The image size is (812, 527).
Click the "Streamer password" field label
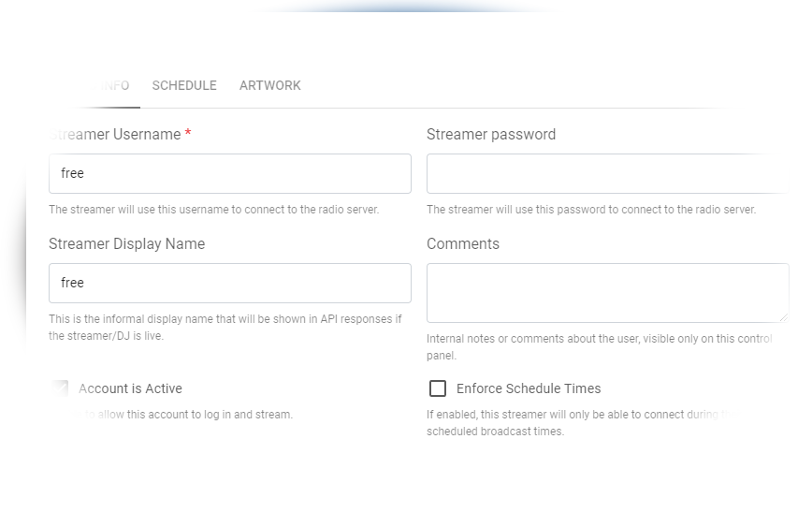point(491,134)
